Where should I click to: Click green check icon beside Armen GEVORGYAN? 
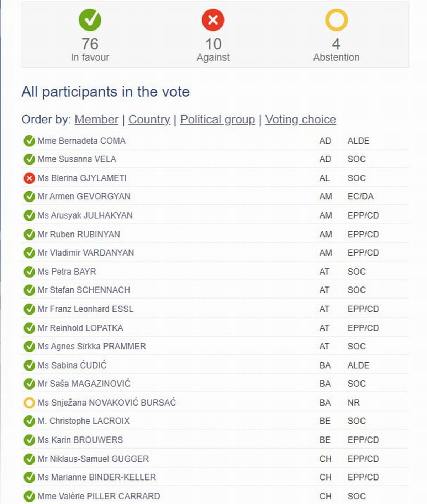[29, 197]
